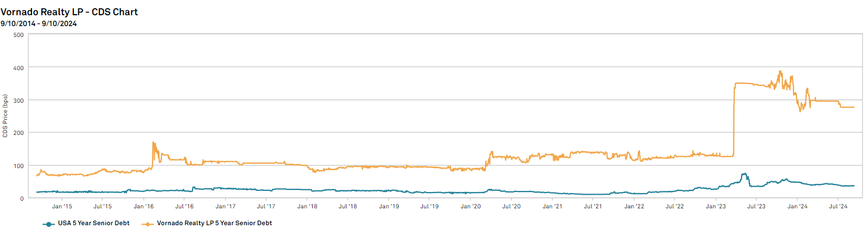Click the Jul '24 x-axis label
The height and width of the screenshot is (229, 868).
click(x=838, y=206)
